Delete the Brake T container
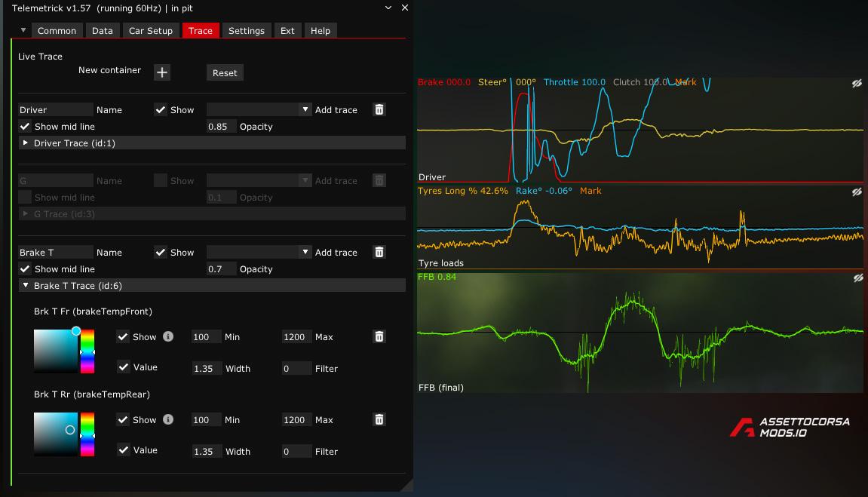Image resolution: width=868 pixels, height=497 pixels. pyautogui.click(x=379, y=253)
